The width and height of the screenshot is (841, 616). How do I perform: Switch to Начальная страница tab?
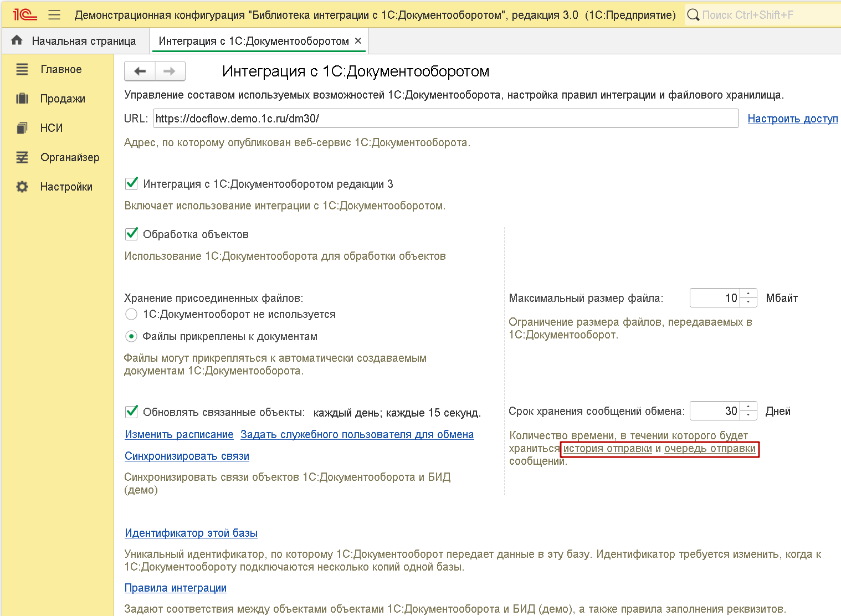coord(76,41)
